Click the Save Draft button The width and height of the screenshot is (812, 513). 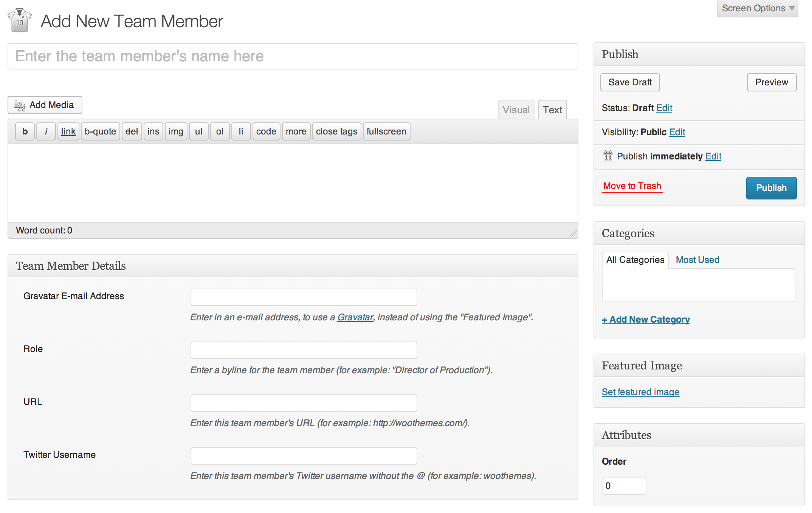point(630,82)
